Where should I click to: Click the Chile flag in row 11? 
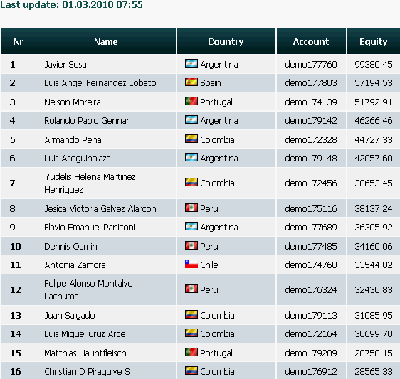(x=191, y=264)
